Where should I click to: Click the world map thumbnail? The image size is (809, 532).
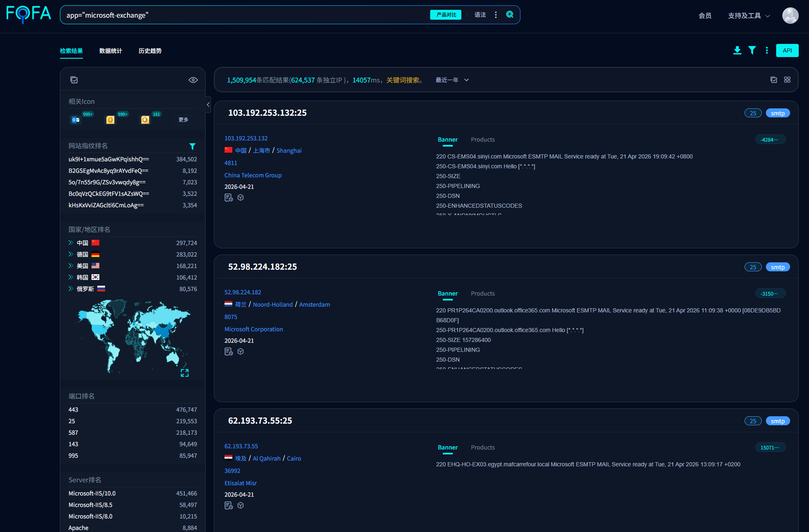click(x=133, y=337)
